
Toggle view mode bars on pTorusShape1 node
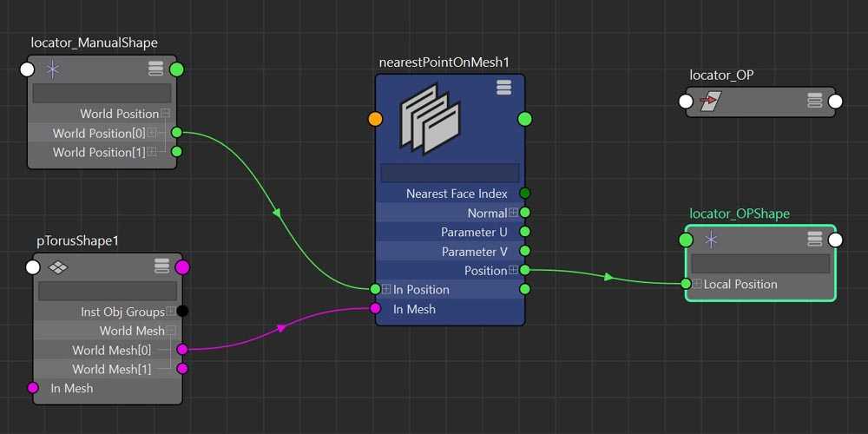click(x=162, y=266)
